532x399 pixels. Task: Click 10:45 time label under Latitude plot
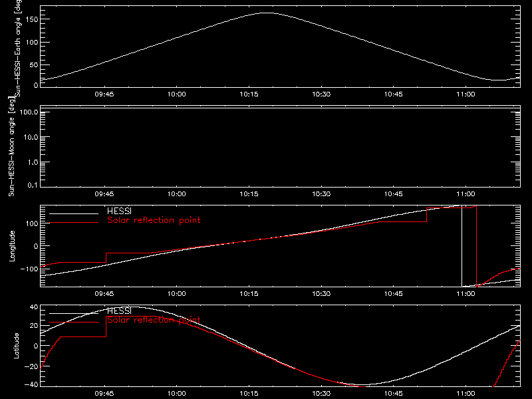pyautogui.click(x=393, y=393)
